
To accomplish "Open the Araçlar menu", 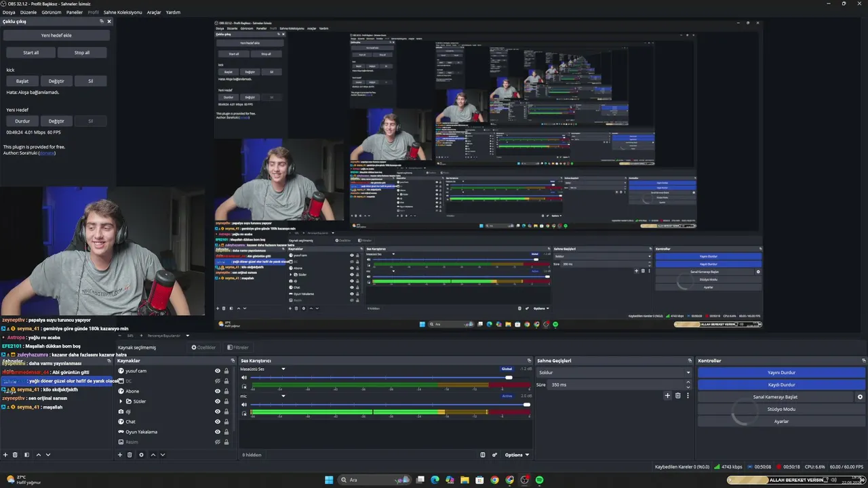I will pyautogui.click(x=154, y=12).
